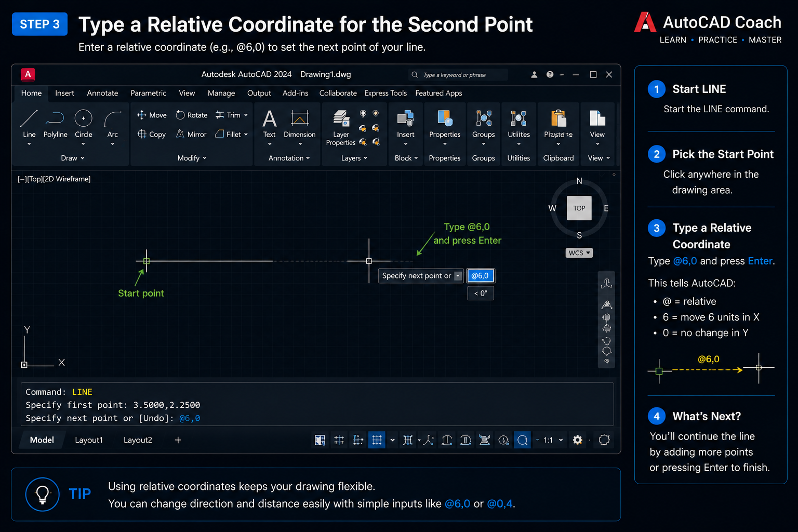Viewport: 798px width, 532px height.
Task: Open the Fillet dropdown arrow
Action: pyautogui.click(x=246, y=134)
